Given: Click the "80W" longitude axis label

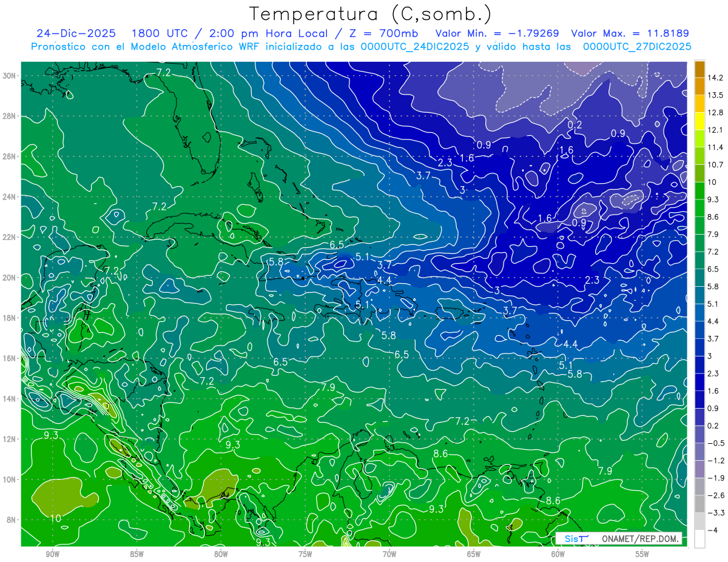Looking at the screenshot, I should 221,554.
